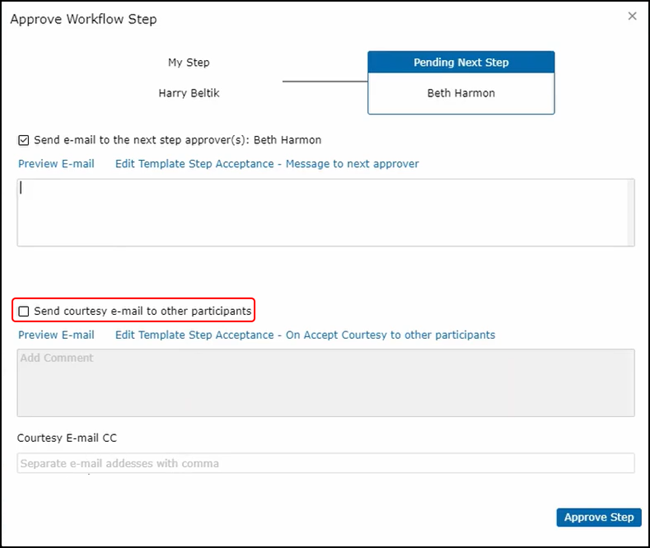This screenshot has width=650, height=548.
Task: Open Edit Template On Accept Courtesy link
Action: pyautogui.click(x=304, y=335)
